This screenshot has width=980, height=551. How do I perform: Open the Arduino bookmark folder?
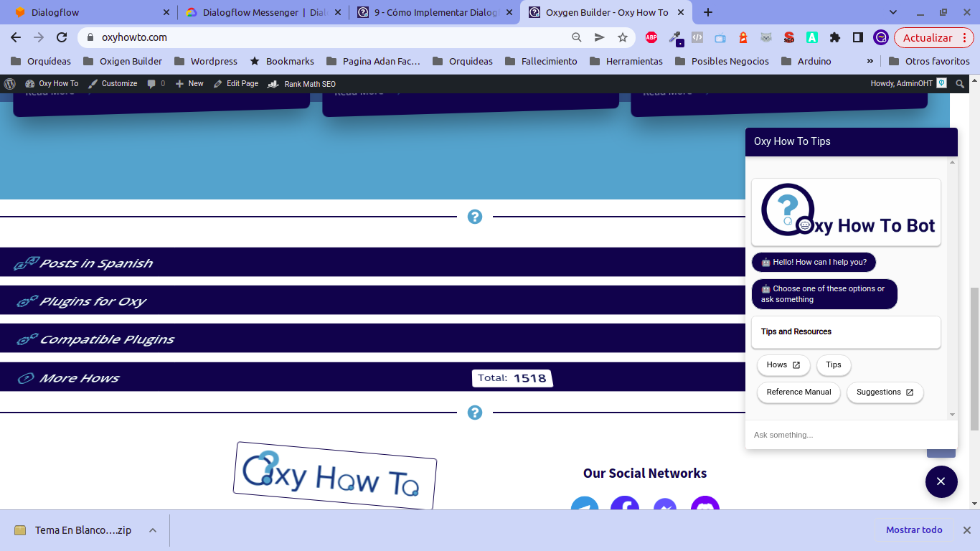click(x=806, y=61)
